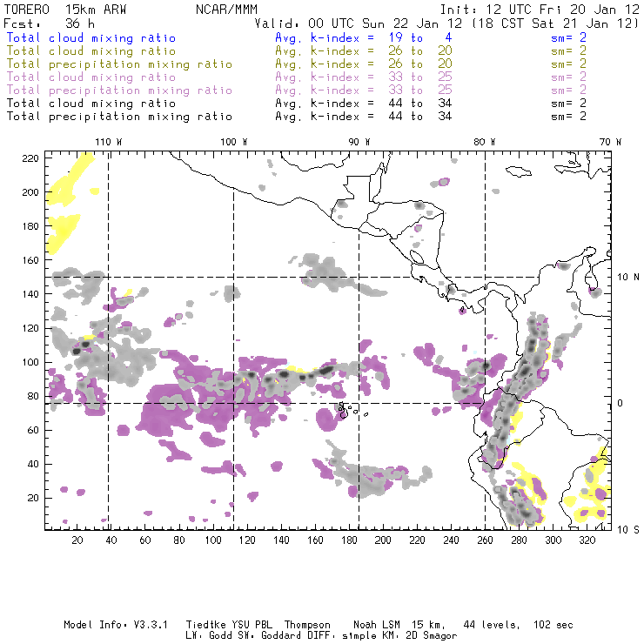Click the Lake Nicaragua outline on the map
The height and width of the screenshot is (644, 644).
click(417, 258)
